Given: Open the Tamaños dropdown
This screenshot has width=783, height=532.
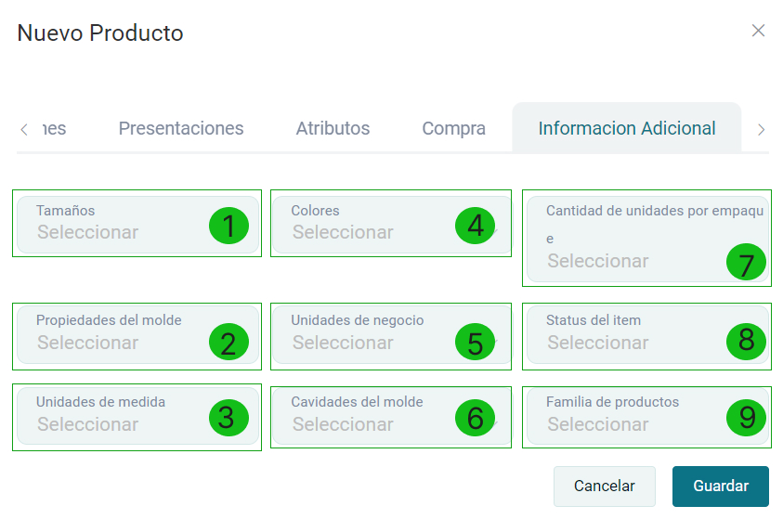Looking at the screenshot, I should (121, 224).
